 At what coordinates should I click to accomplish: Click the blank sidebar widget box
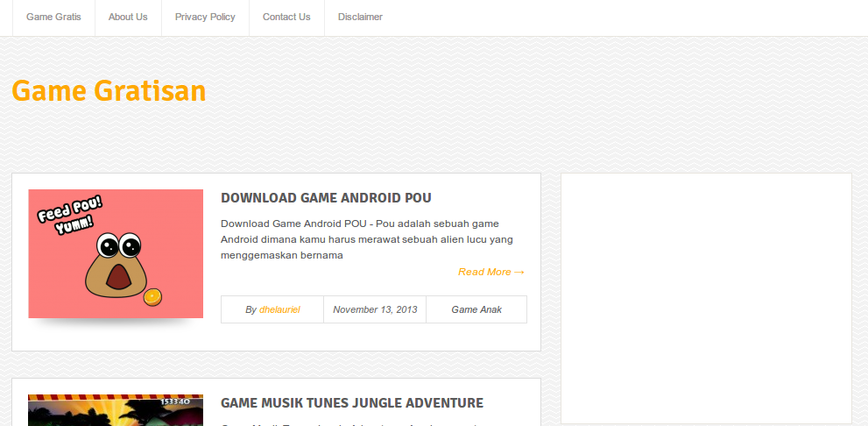(706, 298)
